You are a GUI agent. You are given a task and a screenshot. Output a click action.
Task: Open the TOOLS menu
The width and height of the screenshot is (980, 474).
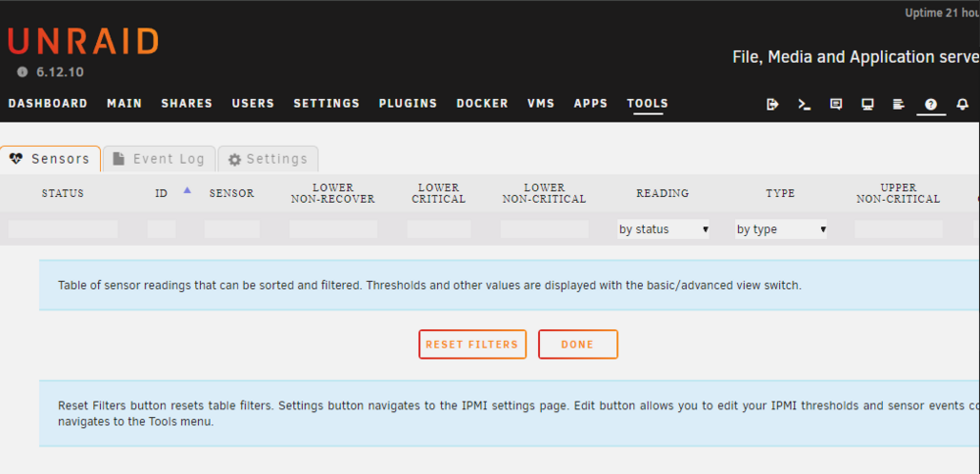pos(648,104)
